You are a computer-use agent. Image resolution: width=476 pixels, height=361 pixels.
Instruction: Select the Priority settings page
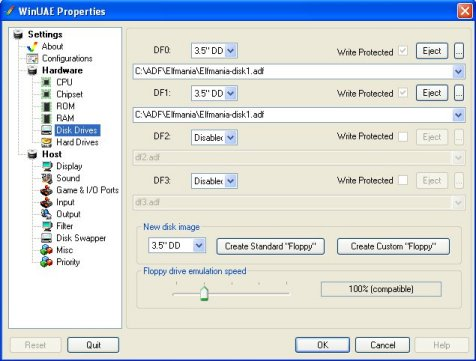(x=68, y=262)
